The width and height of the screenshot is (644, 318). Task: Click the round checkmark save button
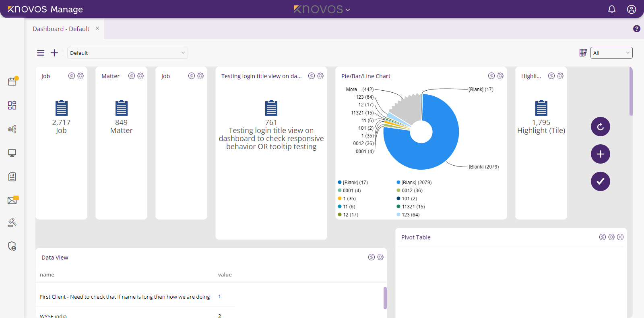click(601, 181)
